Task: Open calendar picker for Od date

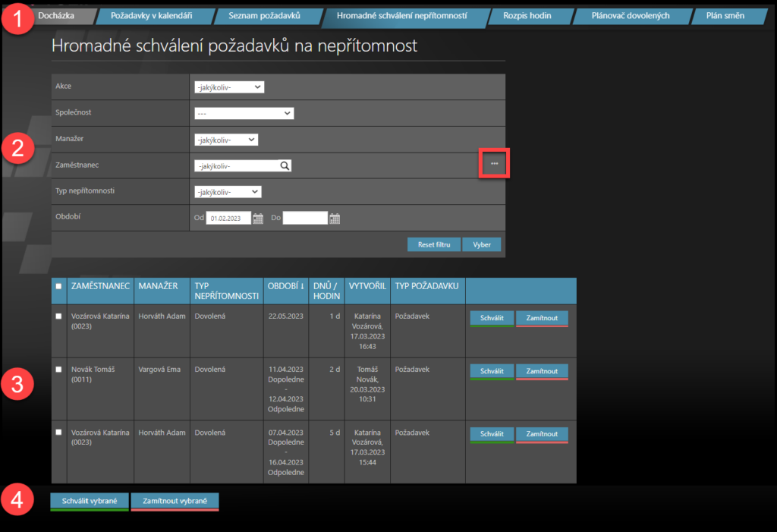Action: (x=258, y=219)
